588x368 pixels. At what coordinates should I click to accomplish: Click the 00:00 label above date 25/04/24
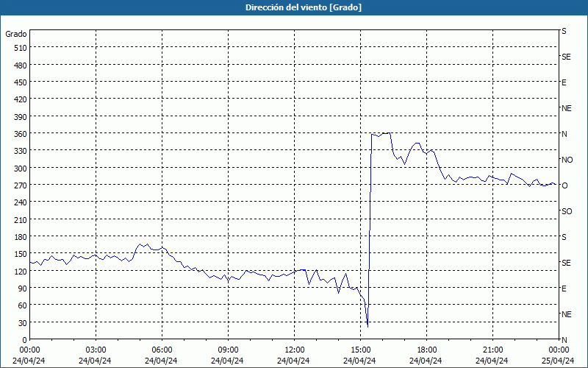pyautogui.click(x=559, y=350)
